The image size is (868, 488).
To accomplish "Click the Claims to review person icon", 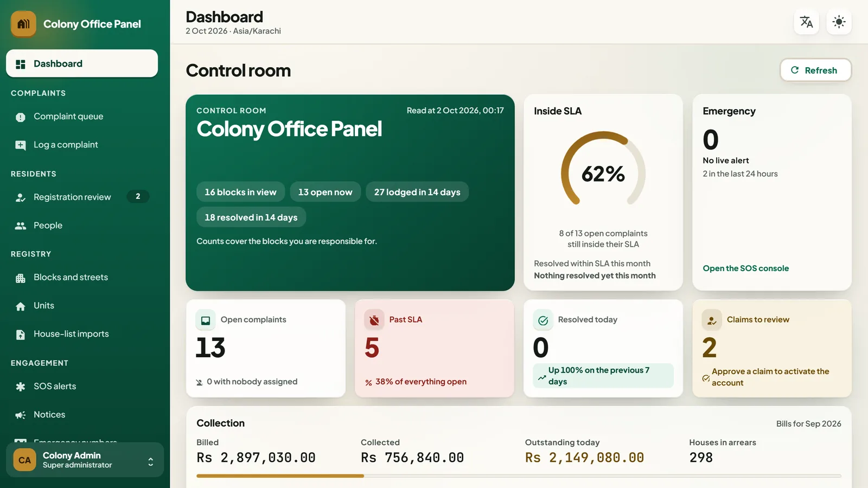I will click(x=712, y=320).
